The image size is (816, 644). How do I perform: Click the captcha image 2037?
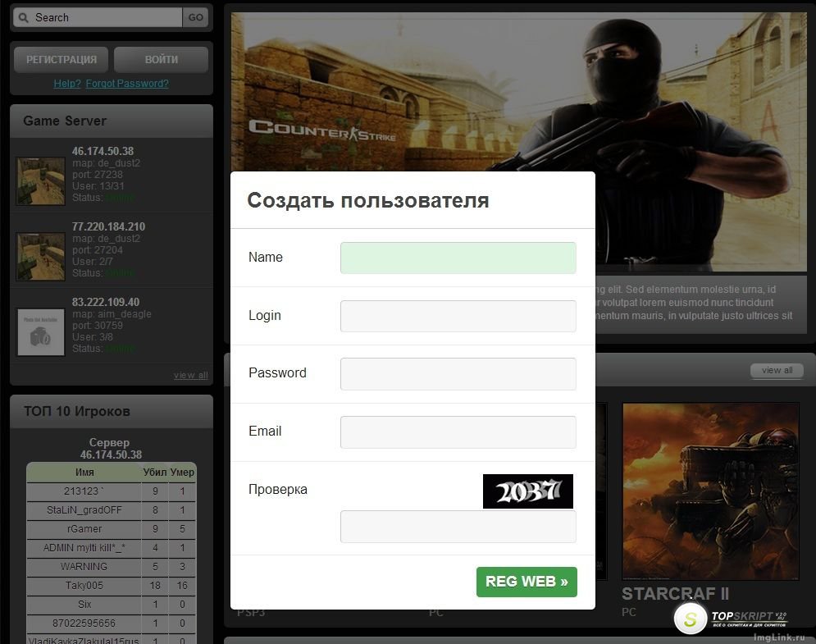pyautogui.click(x=527, y=491)
